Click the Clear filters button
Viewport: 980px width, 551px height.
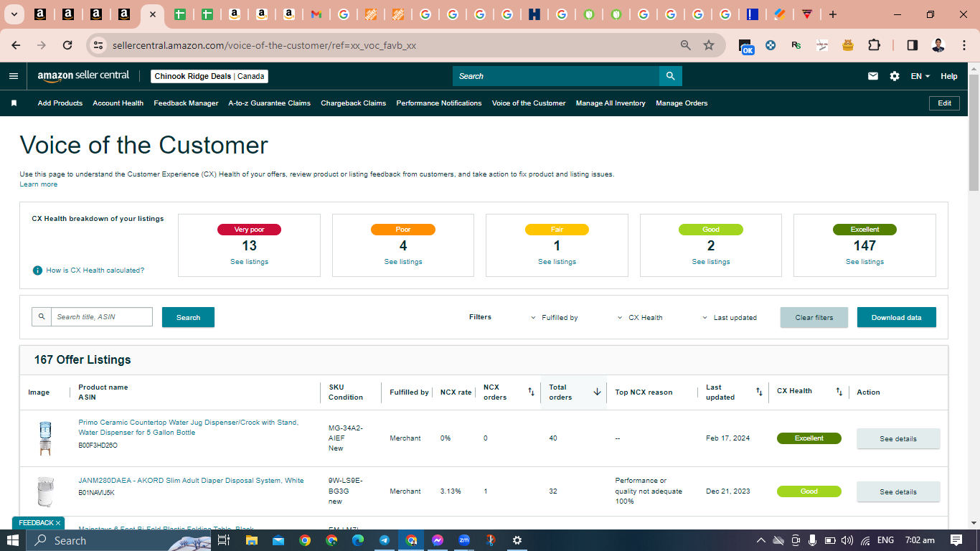pyautogui.click(x=814, y=317)
